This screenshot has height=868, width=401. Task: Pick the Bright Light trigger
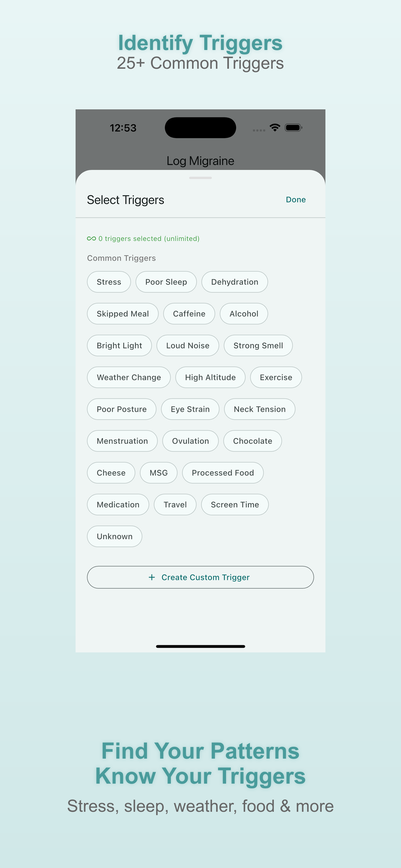tap(119, 345)
